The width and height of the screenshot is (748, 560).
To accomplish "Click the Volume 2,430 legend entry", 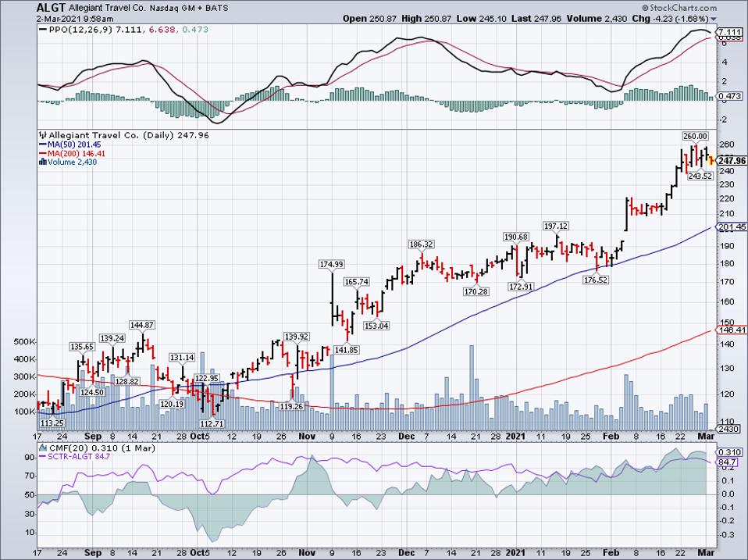I will tap(72, 162).
